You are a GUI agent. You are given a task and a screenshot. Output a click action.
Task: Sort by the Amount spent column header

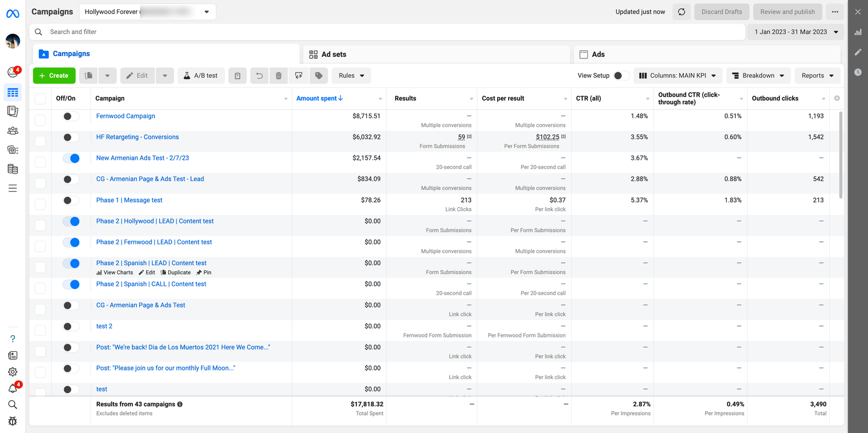pos(319,98)
